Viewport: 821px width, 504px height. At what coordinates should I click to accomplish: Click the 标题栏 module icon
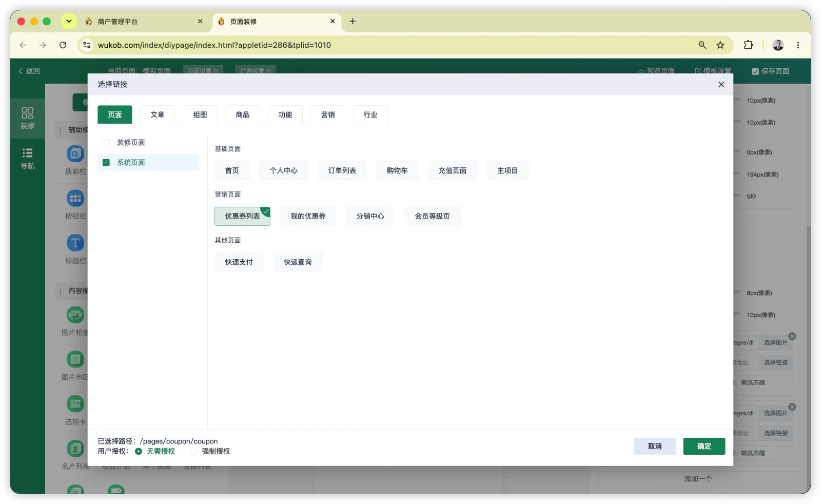click(x=75, y=243)
